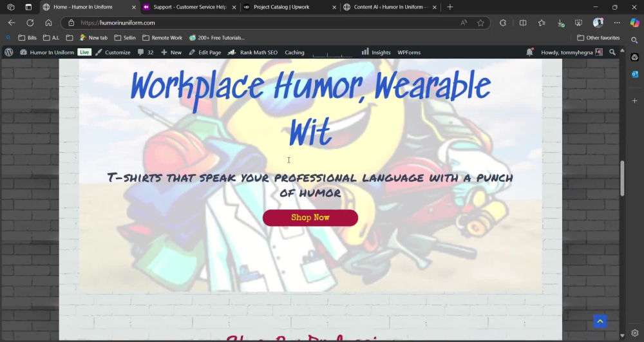Open the Sellin favorites folder

coord(125,38)
